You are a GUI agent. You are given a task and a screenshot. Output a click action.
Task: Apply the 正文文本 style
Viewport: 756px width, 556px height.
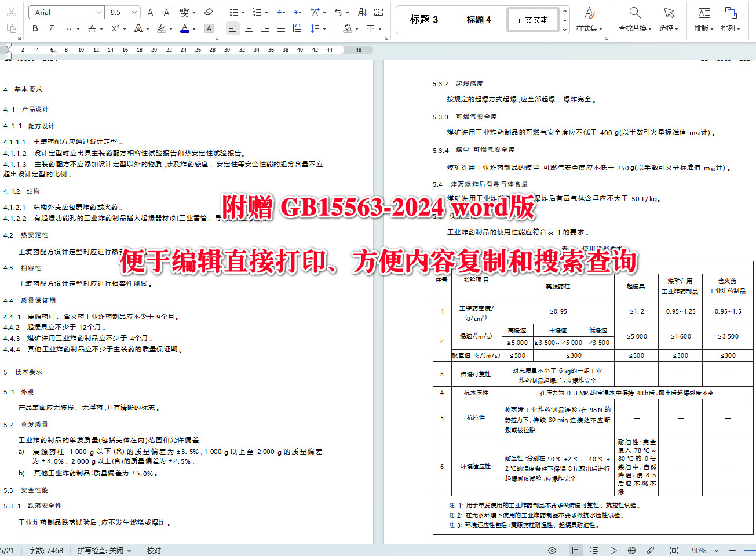(532, 19)
